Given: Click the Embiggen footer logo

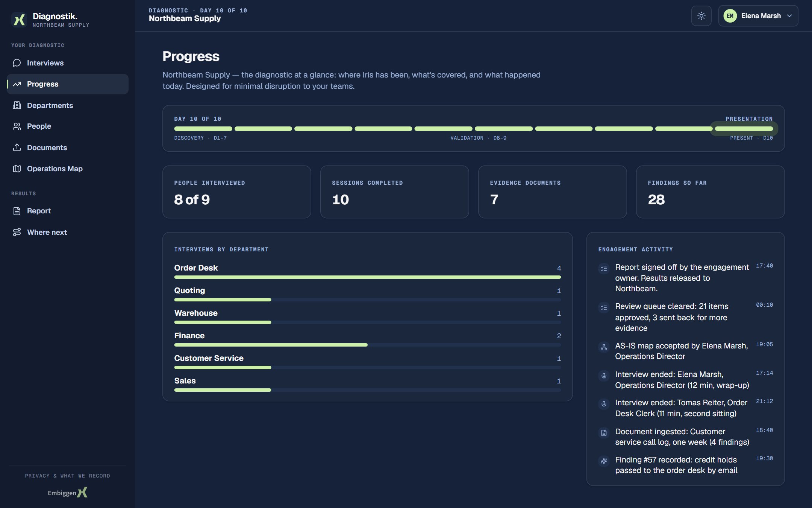Looking at the screenshot, I should [68, 493].
